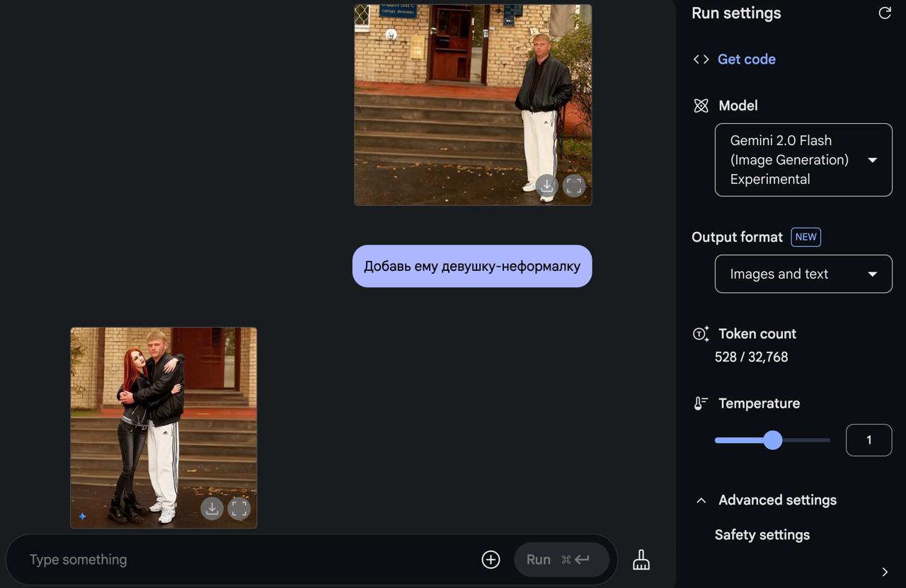
Task: Open the Get code link
Action: point(746,59)
